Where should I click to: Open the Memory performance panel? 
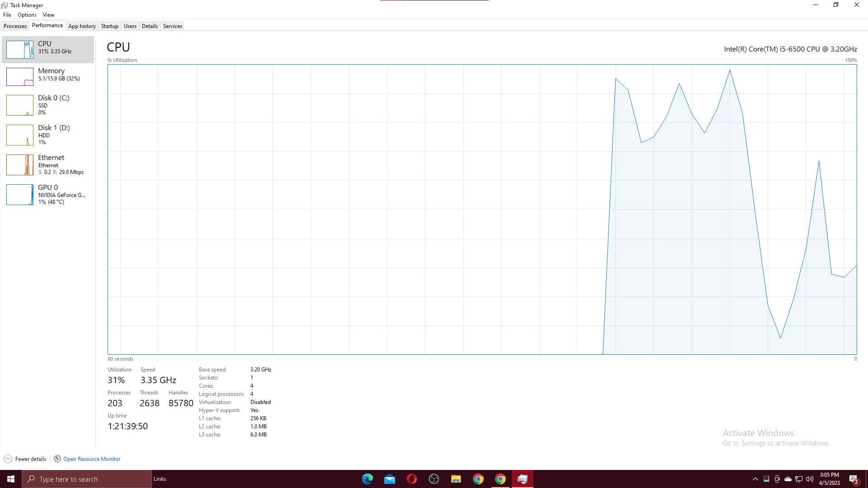point(48,76)
